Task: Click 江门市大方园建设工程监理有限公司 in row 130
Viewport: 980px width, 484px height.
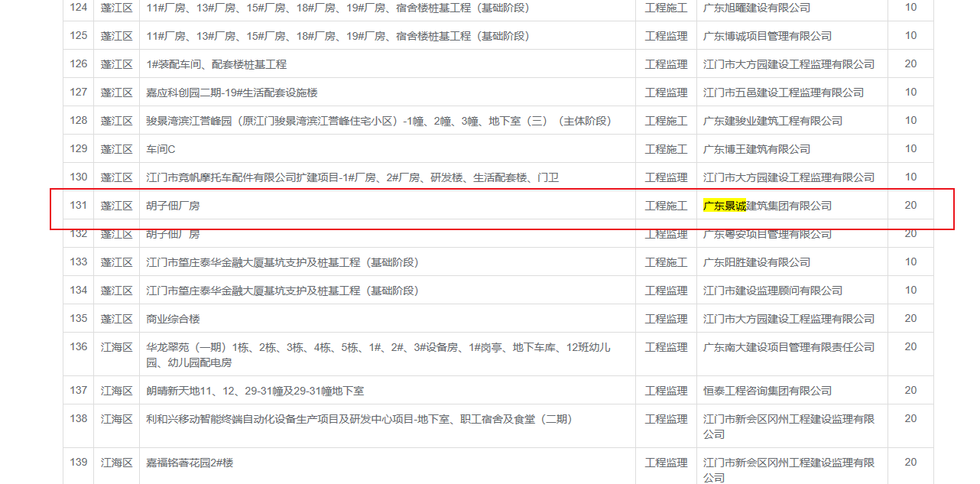Action: 789,177
